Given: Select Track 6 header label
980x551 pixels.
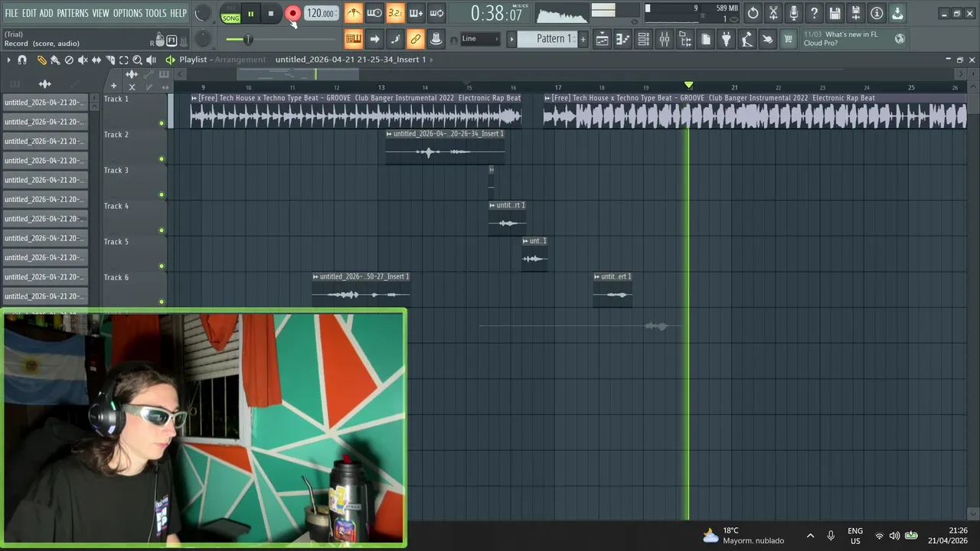Looking at the screenshot, I should tap(116, 278).
